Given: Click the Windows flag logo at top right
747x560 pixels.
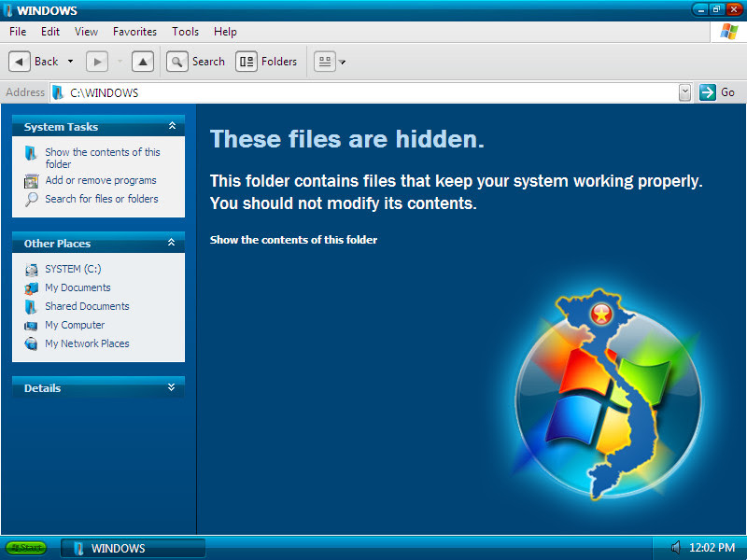Looking at the screenshot, I should click(x=729, y=32).
